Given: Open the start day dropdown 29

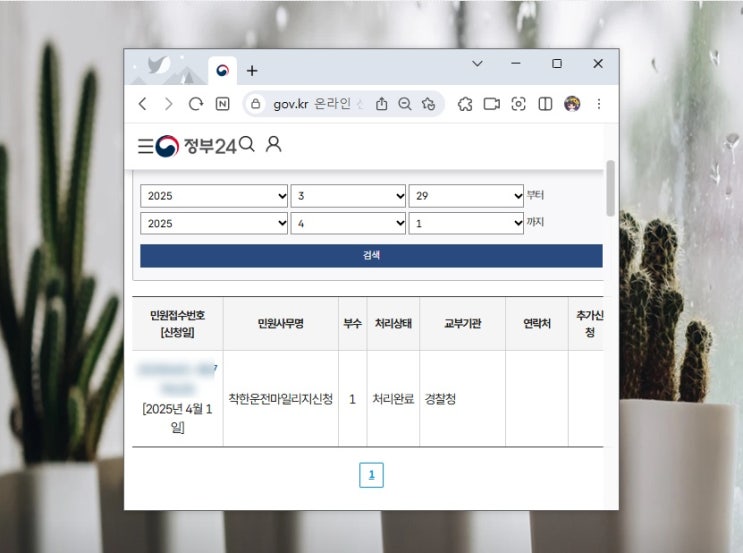Looking at the screenshot, I should [x=466, y=196].
